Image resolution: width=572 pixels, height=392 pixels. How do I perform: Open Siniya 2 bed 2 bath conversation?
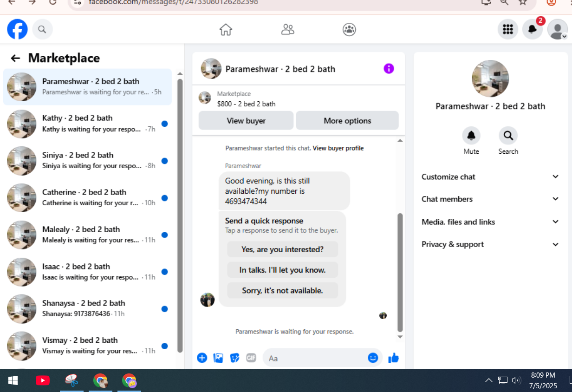click(87, 161)
